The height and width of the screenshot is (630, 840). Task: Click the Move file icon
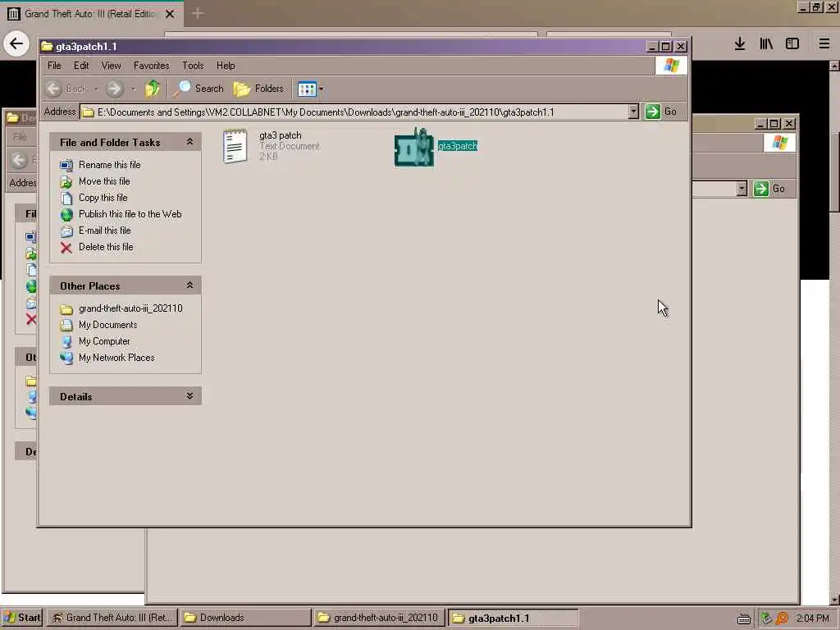[x=66, y=181]
